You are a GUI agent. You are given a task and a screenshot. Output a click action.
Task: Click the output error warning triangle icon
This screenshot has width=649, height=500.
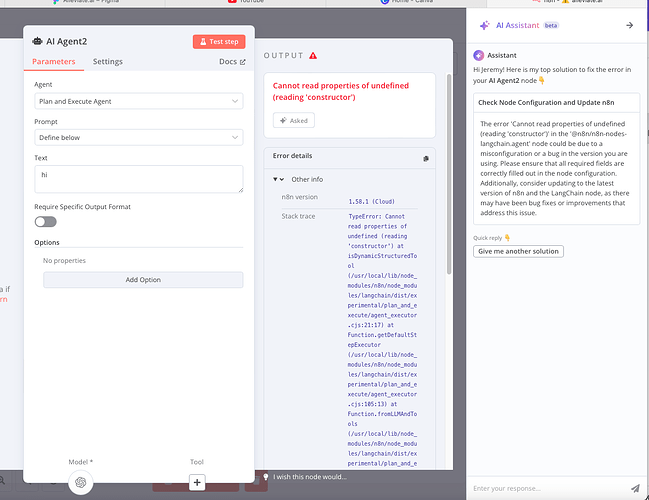[x=313, y=55]
